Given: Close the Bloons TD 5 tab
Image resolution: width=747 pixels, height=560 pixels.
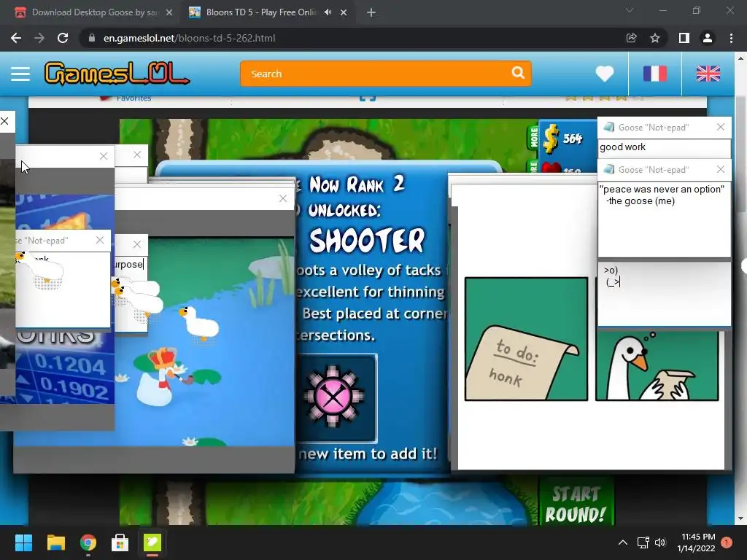Looking at the screenshot, I should (344, 13).
